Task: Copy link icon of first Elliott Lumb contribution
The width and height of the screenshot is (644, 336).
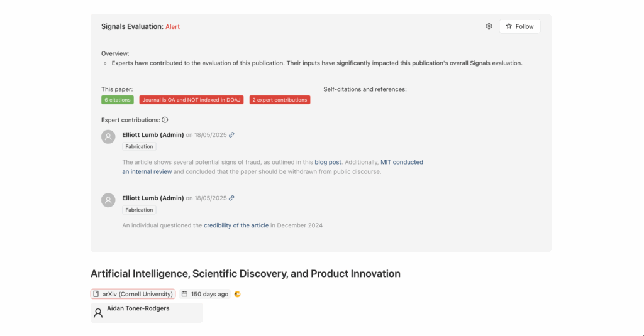Action: coord(231,134)
